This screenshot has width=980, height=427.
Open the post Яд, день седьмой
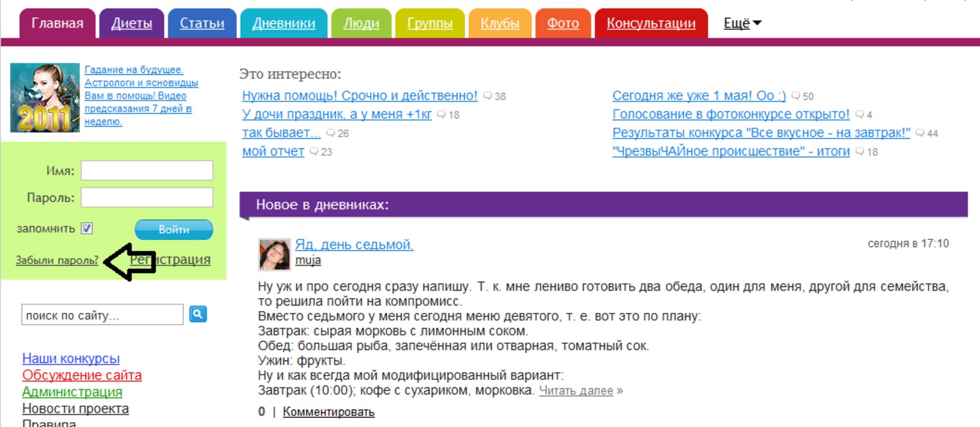[354, 244]
